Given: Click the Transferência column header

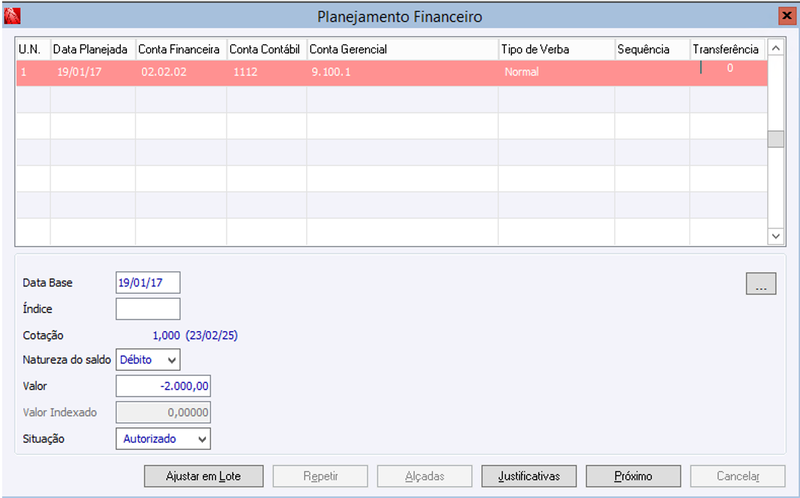Looking at the screenshot, I should point(728,49).
